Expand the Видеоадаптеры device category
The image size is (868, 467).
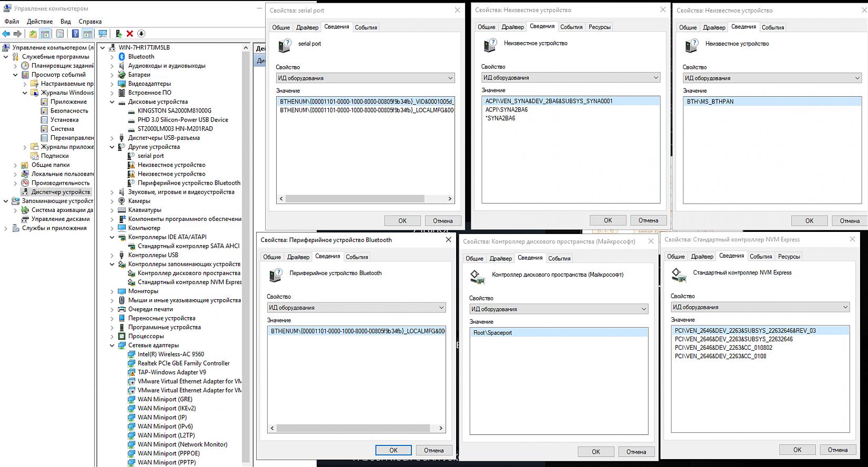tap(112, 84)
